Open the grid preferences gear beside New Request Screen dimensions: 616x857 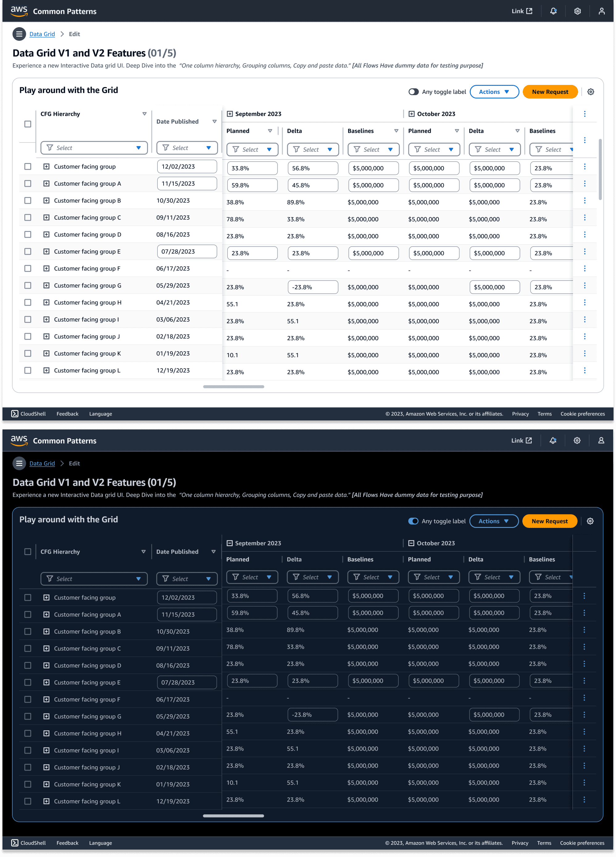point(590,91)
